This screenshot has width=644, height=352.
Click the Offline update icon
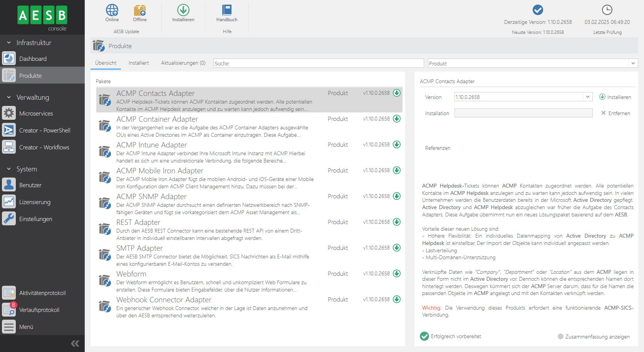pyautogui.click(x=140, y=10)
